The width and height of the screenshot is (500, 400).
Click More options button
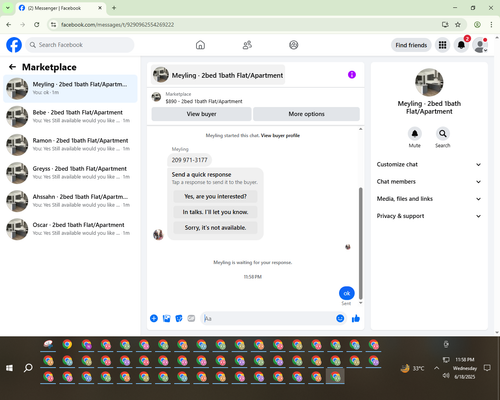(x=306, y=114)
